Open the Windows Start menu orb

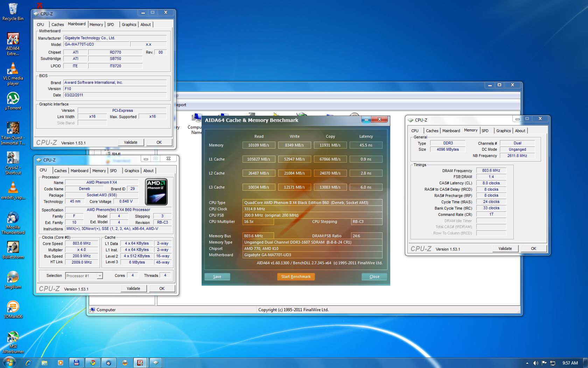coord(9,363)
